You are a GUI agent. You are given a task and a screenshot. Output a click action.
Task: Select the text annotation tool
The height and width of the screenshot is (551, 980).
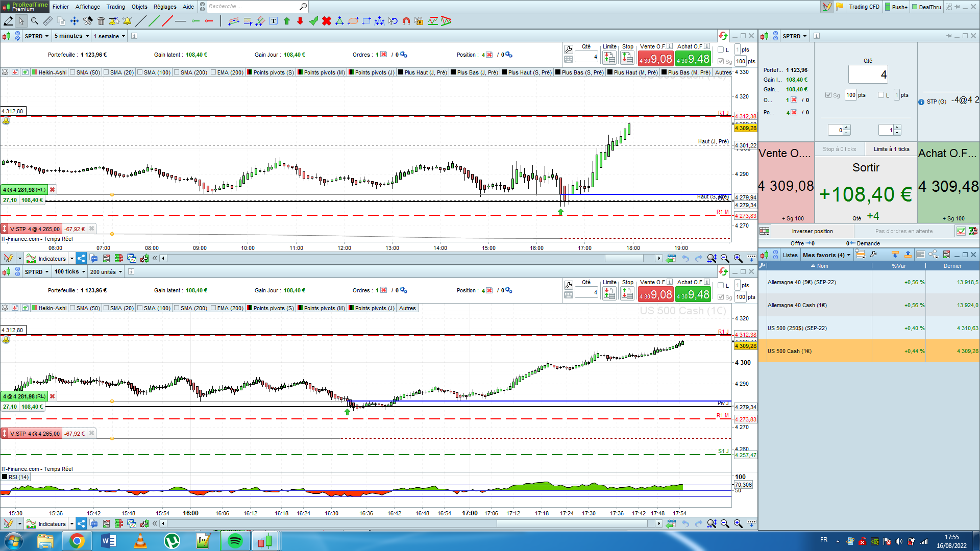tap(274, 21)
